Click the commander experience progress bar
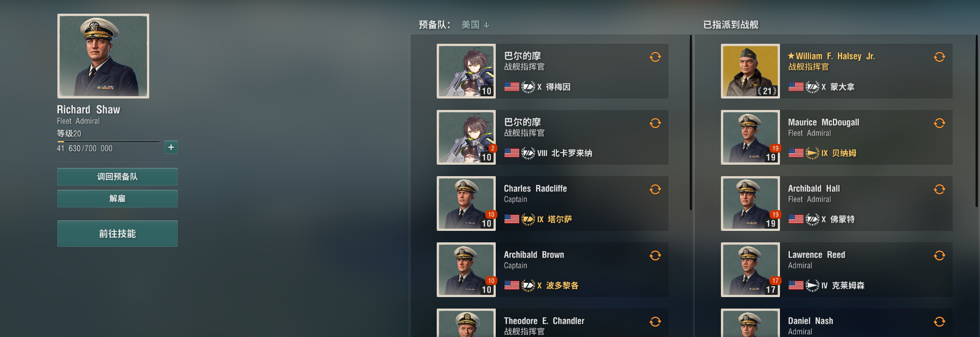This screenshot has width=980, height=337. pos(108,142)
